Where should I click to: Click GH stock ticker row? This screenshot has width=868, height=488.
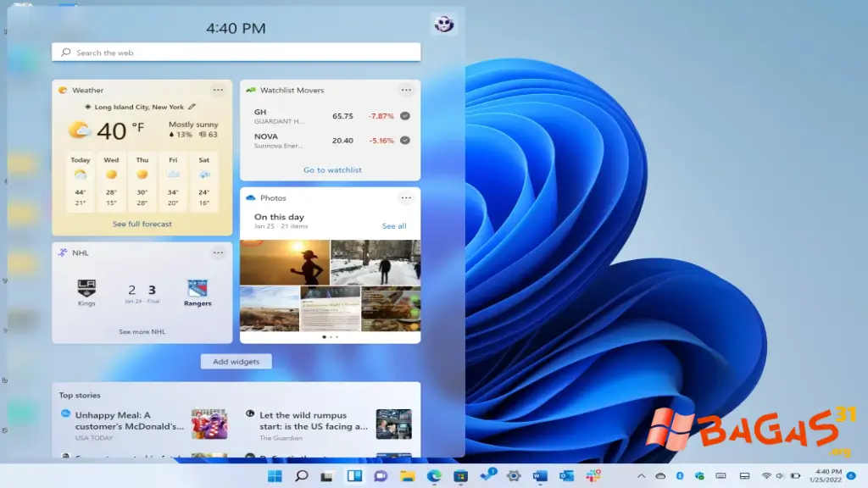point(332,116)
